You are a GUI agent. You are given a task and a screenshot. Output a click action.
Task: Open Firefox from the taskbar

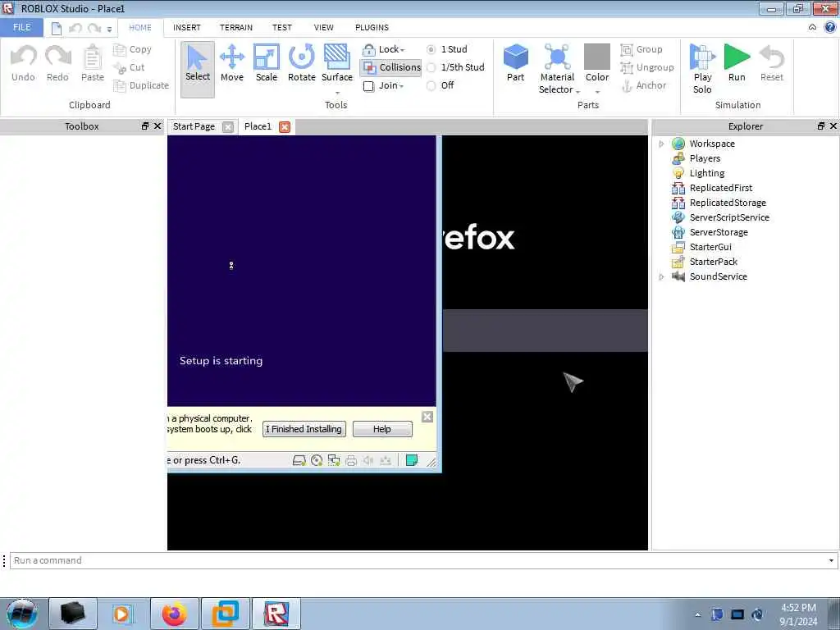pos(175,614)
